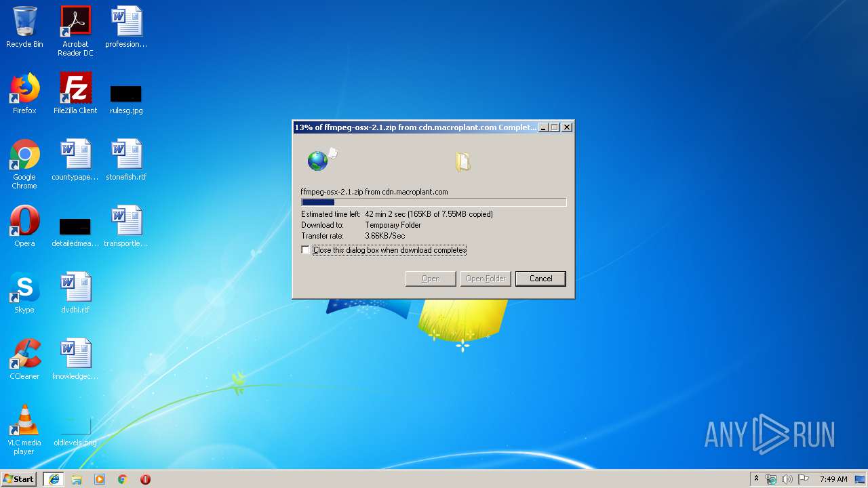Open network status tray icon
The image size is (868, 488).
click(771, 479)
